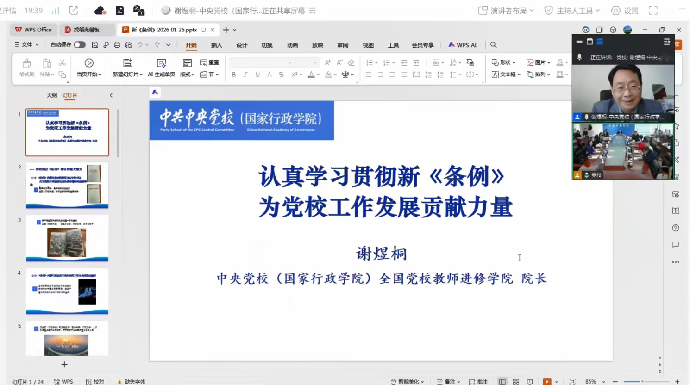Select the 开始 Home ribbon tab

coord(191,45)
